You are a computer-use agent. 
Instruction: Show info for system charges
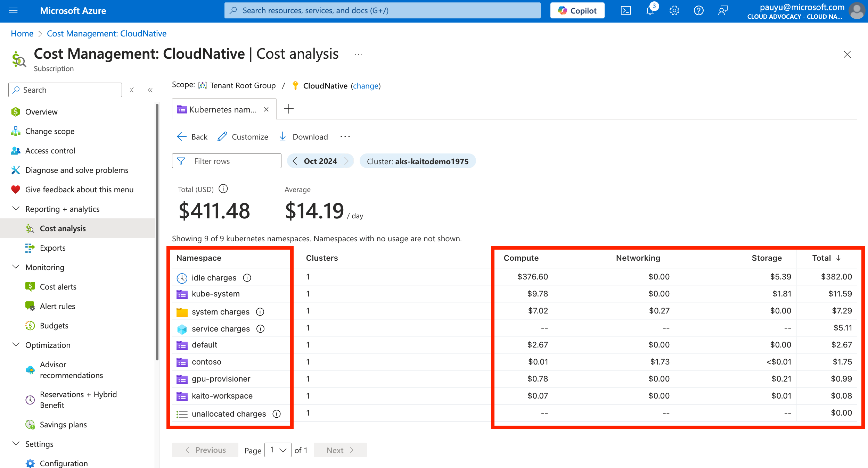(x=260, y=312)
